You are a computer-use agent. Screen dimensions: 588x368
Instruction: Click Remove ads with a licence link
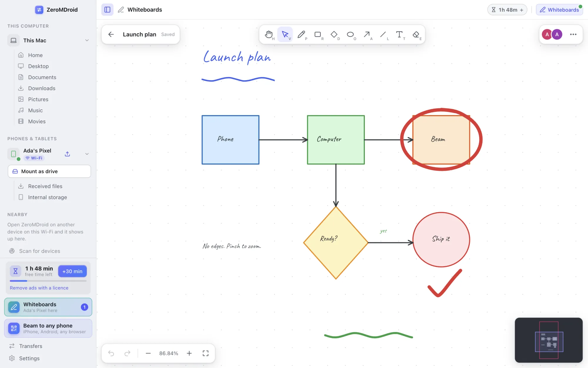pos(39,288)
